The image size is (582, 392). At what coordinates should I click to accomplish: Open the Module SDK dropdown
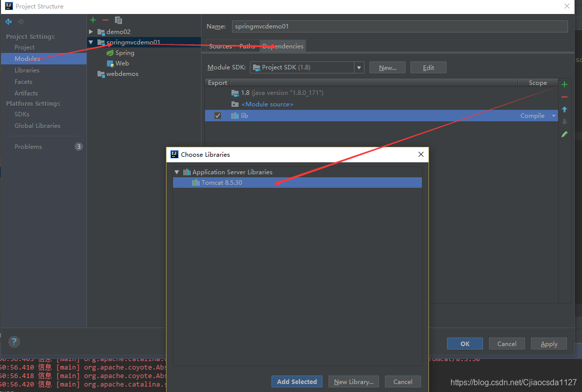point(358,67)
